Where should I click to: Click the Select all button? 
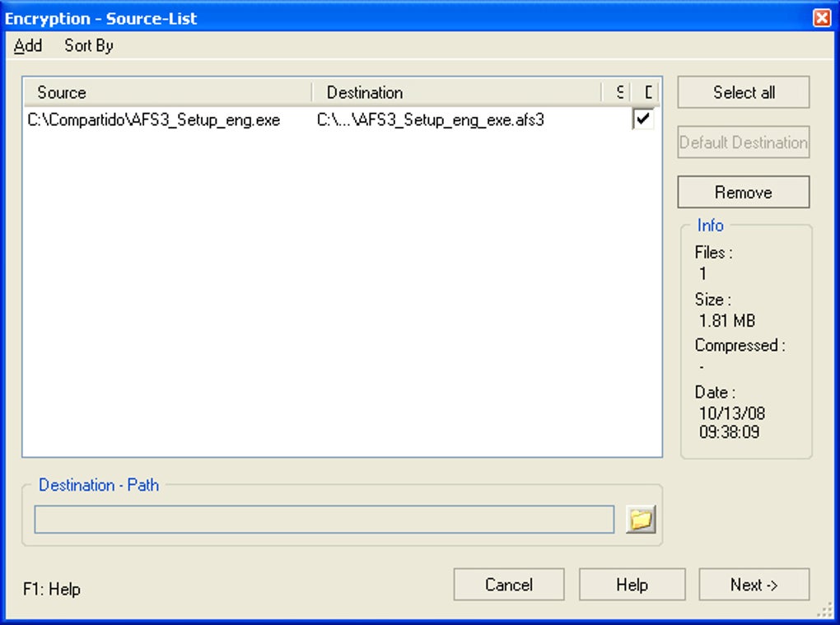[743, 92]
